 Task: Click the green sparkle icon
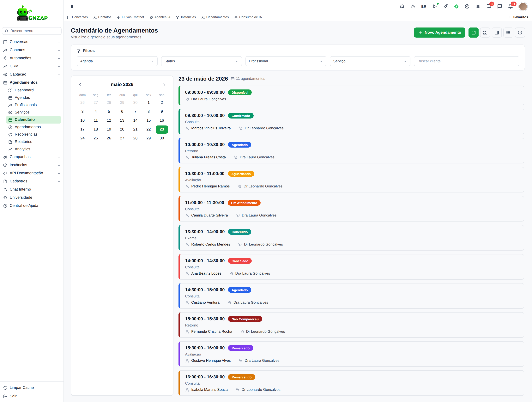click(x=456, y=7)
